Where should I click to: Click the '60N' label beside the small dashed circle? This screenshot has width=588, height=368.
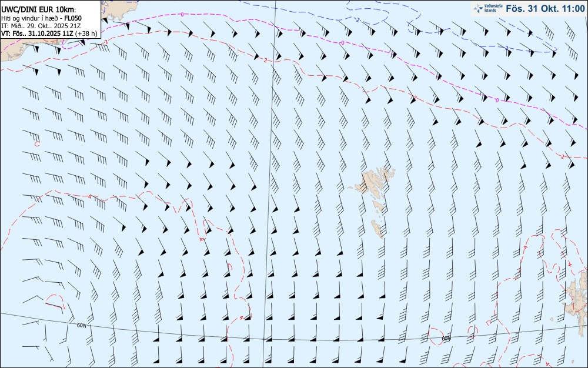pos(446,338)
